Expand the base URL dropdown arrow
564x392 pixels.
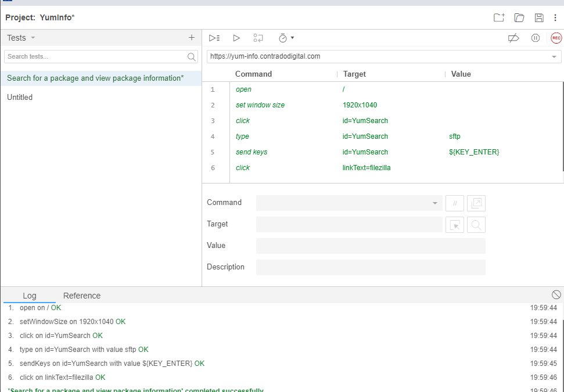coord(554,57)
